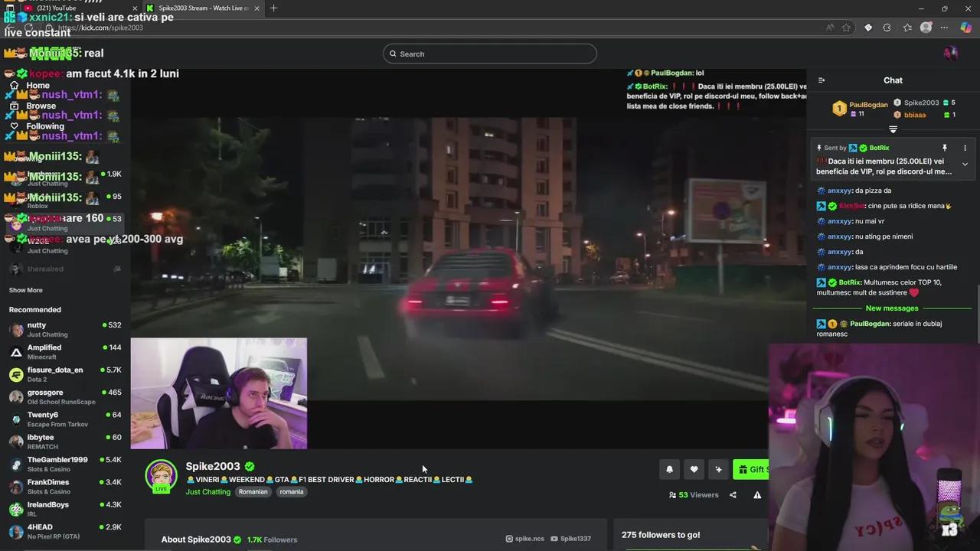The image size is (980, 551).
Task: Open the Copilot icon in the browser toolbar
Action: click(x=966, y=28)
